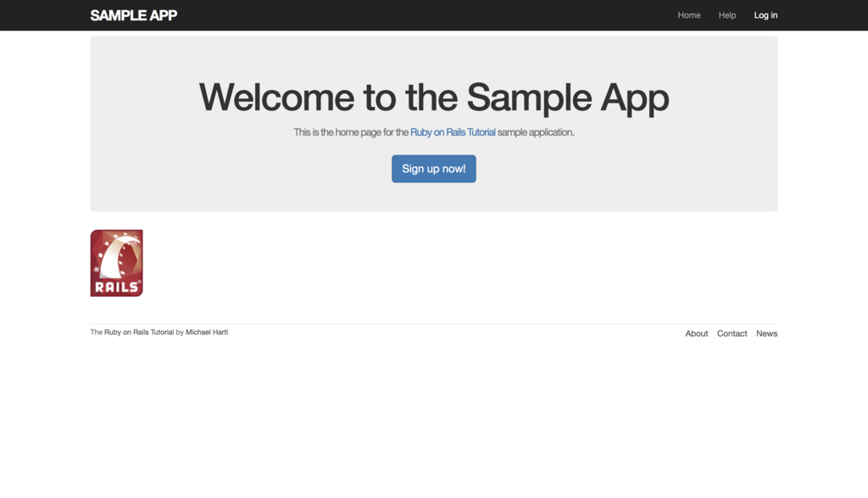The image size is (868, 498).
Task: Click the red Rails logo image
Action: point(117,263)
